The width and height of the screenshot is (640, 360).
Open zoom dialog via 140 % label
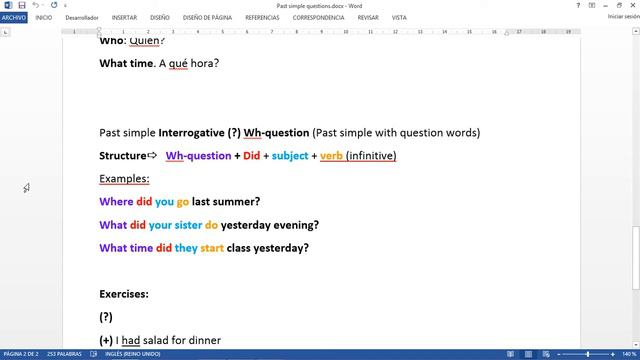pos(629,354)
